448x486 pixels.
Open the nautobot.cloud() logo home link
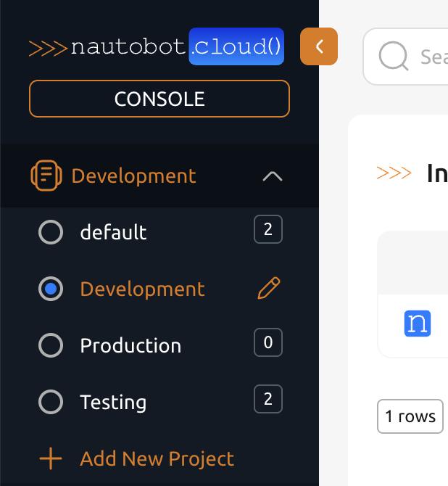point(157,46)
